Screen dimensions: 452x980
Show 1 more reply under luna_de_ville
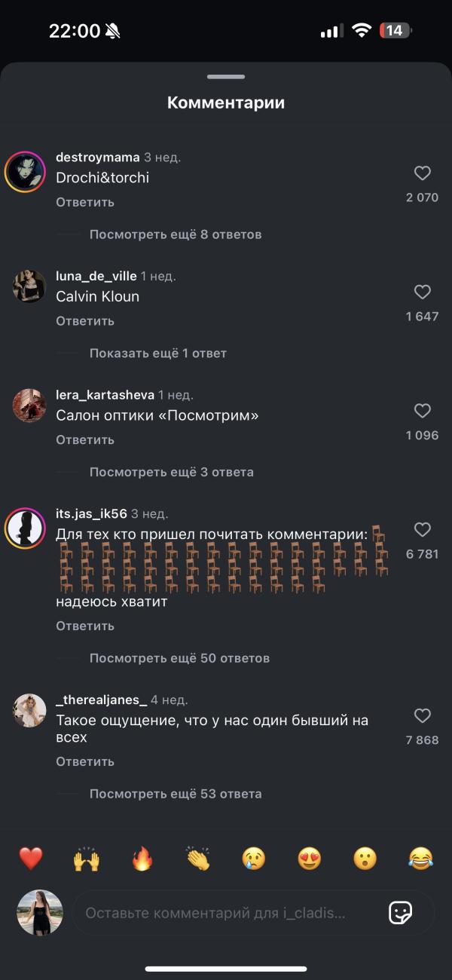tap(157, 353)
